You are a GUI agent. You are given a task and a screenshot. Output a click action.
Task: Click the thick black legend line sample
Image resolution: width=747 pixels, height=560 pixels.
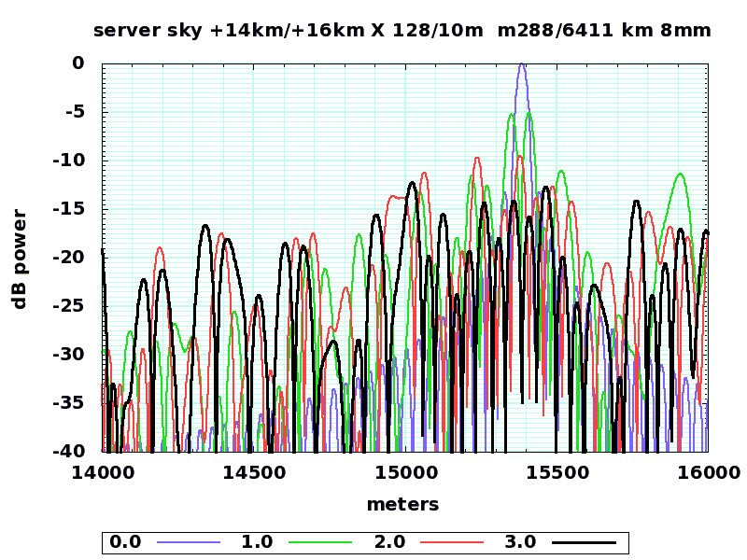585,542
